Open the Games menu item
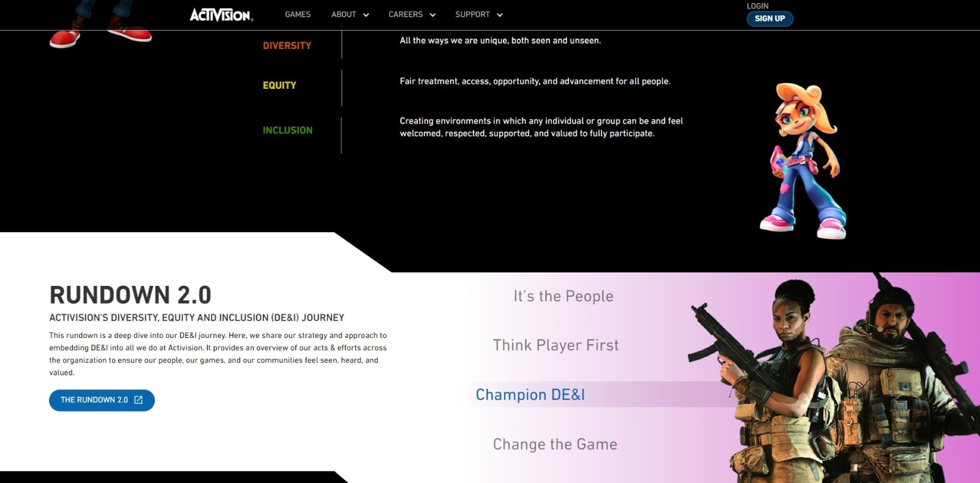This screenshot has width=980, height=483. click(x=298, y=15)
